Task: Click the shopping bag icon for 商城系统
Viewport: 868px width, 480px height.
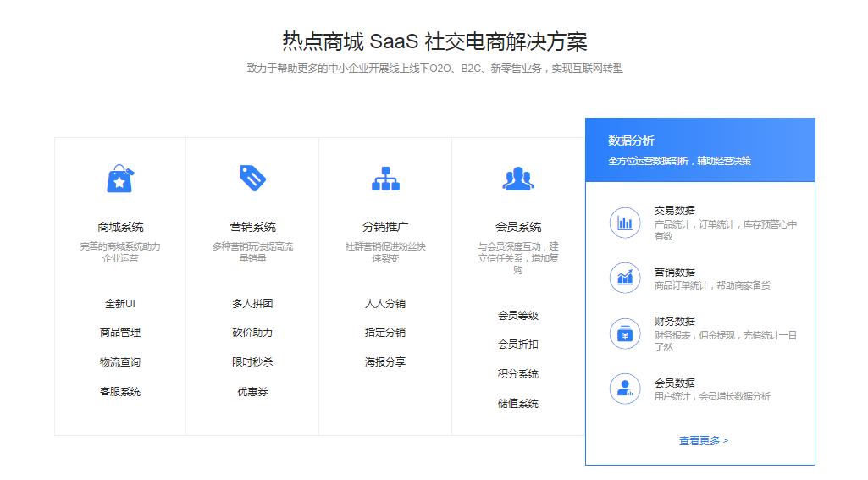Action: tap(120, 179)
